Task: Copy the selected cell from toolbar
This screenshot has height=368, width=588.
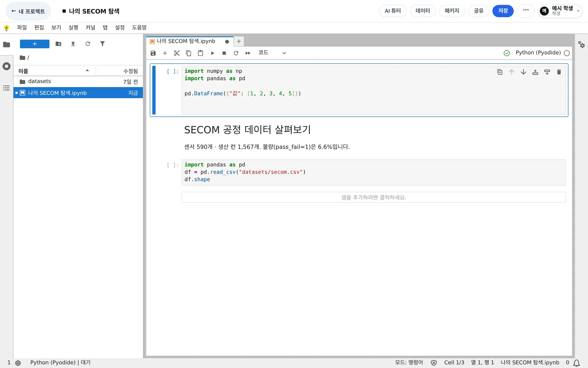Action: click(x=189, y=53)
